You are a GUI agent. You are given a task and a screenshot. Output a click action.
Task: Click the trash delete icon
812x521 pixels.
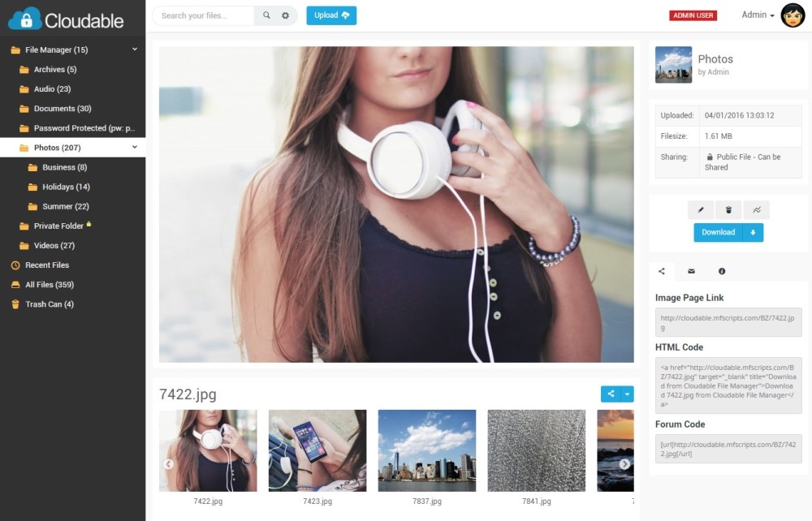tap(728, 209)
